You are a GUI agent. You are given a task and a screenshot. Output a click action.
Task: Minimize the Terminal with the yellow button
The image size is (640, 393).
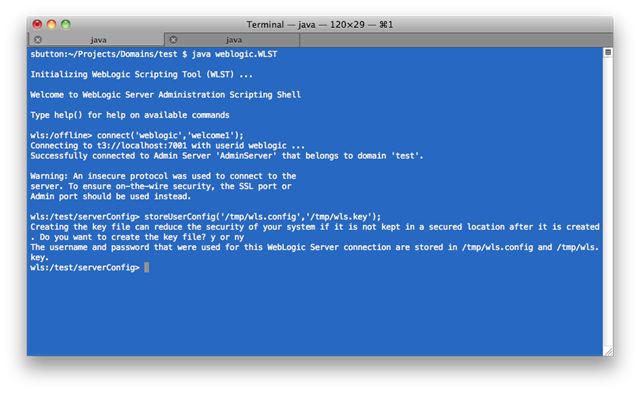coord(51,24)
